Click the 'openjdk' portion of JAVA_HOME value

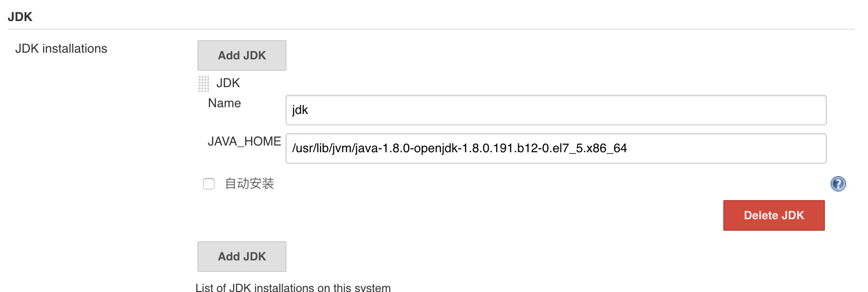(435, 148)
